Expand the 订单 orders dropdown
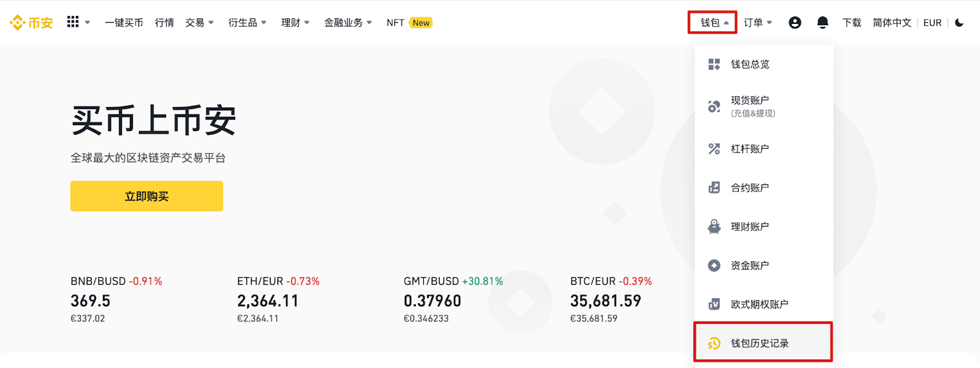The image size is (980, 368). pos(758,23)
